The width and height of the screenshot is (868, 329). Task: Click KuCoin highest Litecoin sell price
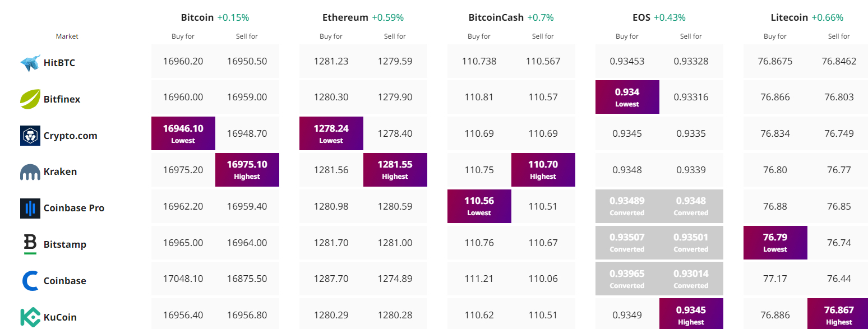(839, 315)
